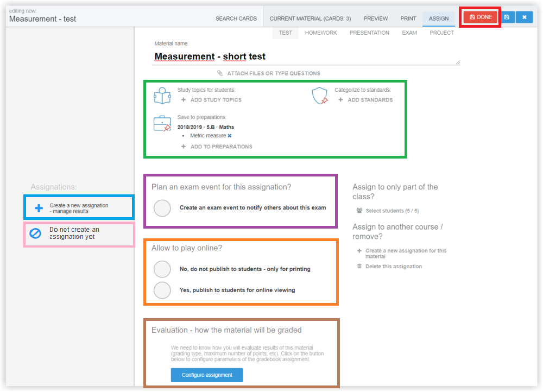Open Select students (5 / 5) link
The image size is (543, 392).
point(393,211)
